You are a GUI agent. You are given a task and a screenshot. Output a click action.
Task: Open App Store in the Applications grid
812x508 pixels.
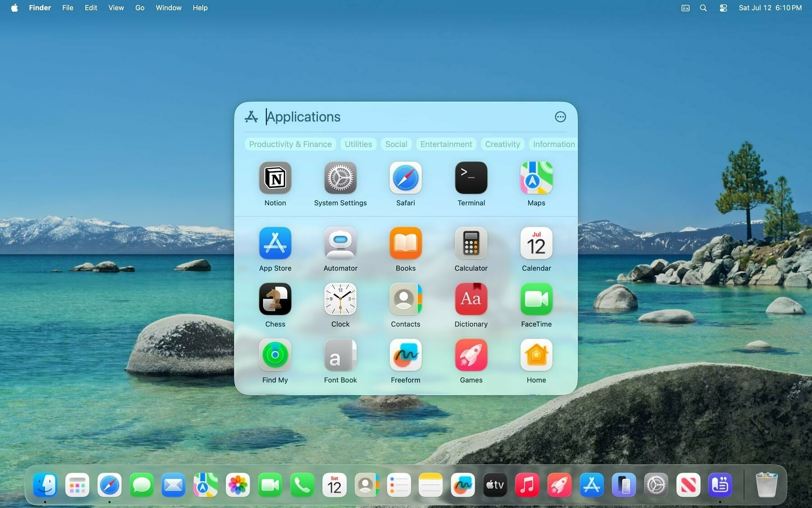click(275, 243)
